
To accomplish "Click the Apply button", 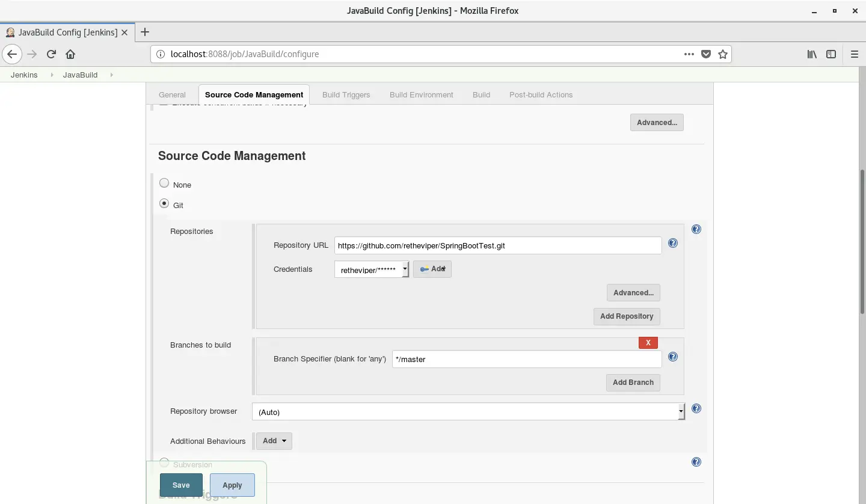I will 232,485.
